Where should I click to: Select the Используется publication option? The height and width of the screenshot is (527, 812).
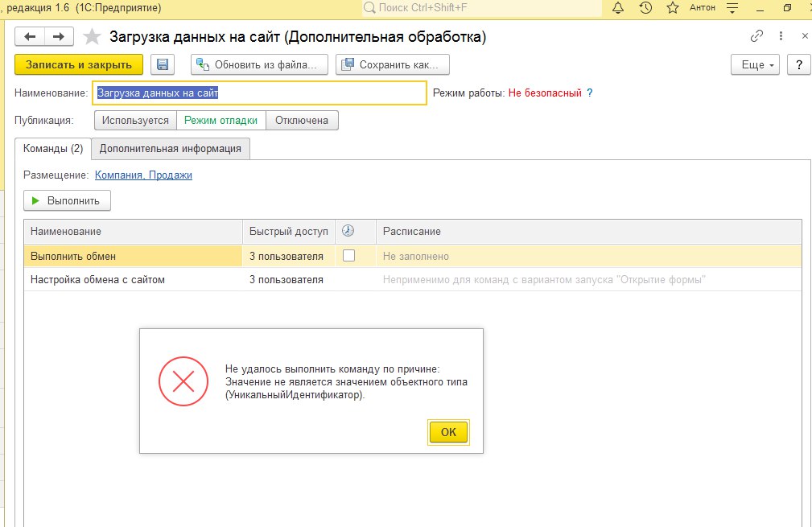tap(135, 120)
